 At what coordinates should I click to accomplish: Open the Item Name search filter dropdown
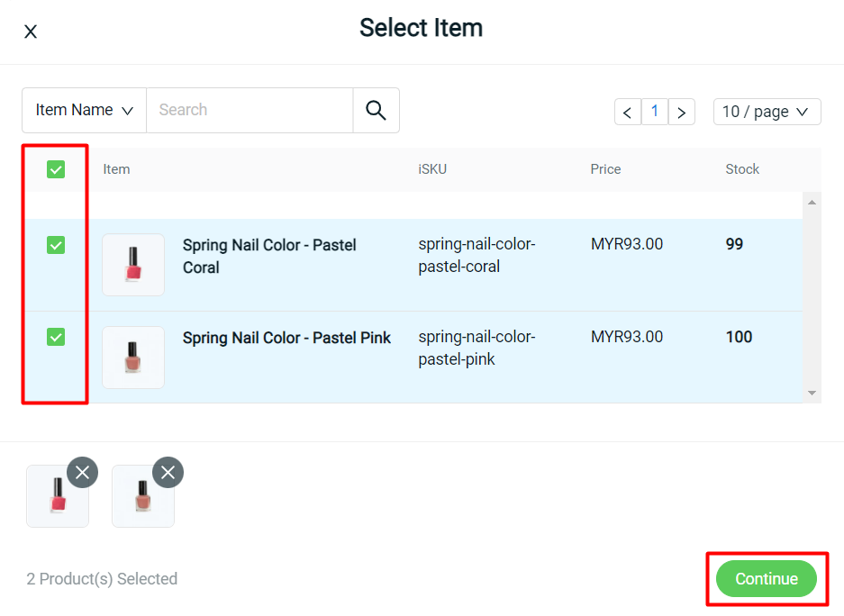[83, 109]
